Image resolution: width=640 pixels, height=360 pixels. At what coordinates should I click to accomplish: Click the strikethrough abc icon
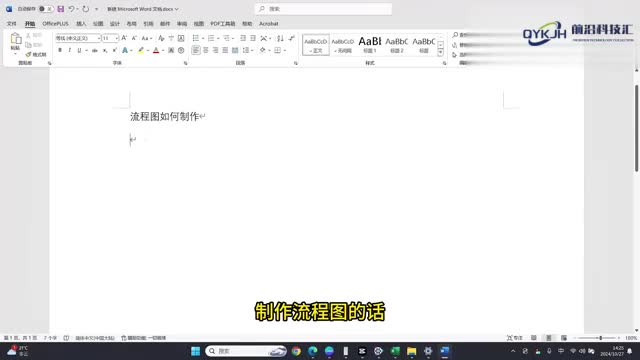point(95,50)
